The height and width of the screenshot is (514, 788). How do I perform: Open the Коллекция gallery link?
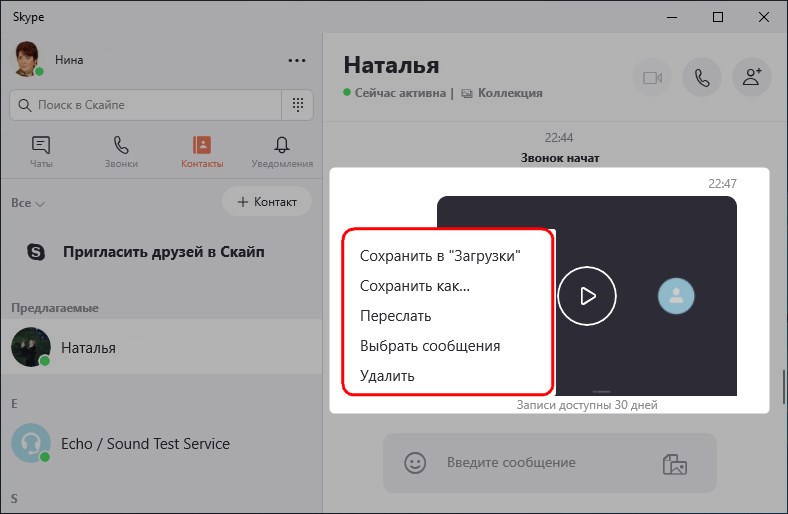[x=502, y=93]
